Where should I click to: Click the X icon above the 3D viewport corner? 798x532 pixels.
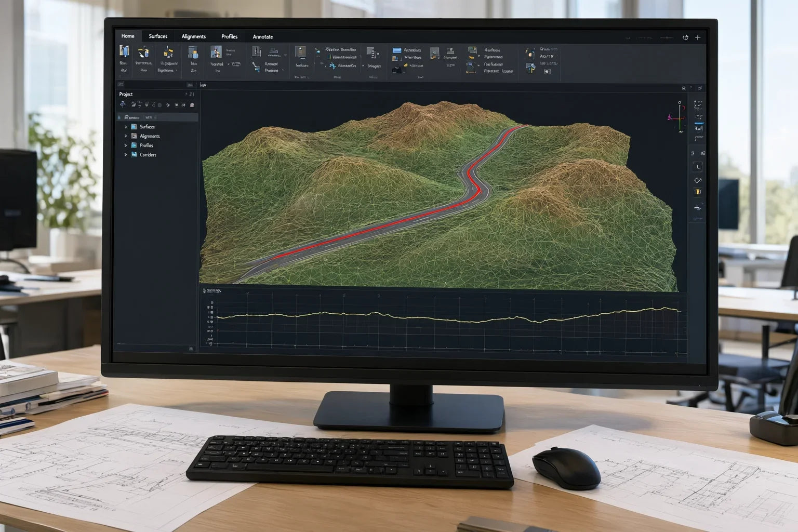[x=684, y=88]
